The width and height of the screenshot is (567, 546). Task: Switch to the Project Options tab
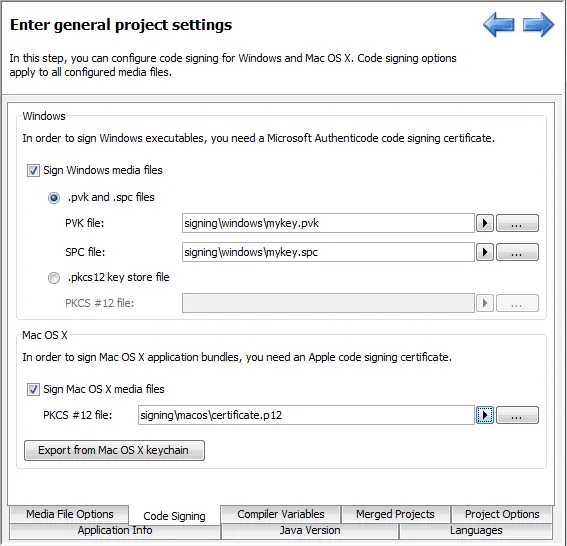[x=502, y=514]
